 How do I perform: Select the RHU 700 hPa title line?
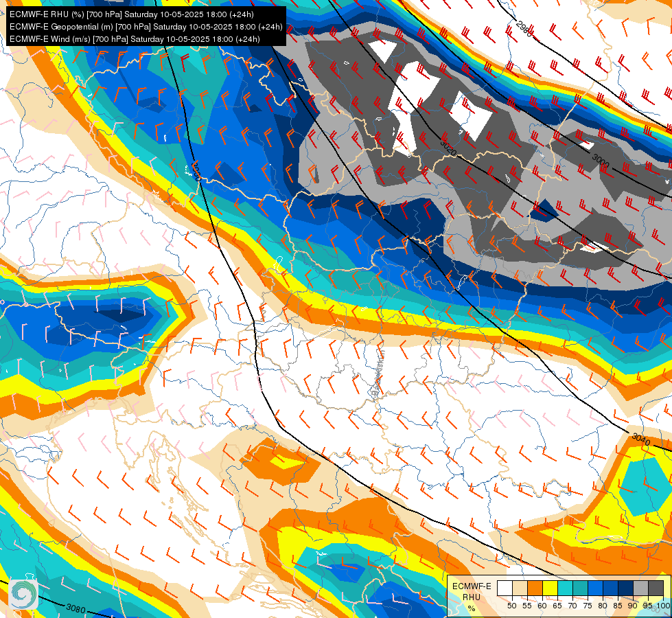[132, 14]
